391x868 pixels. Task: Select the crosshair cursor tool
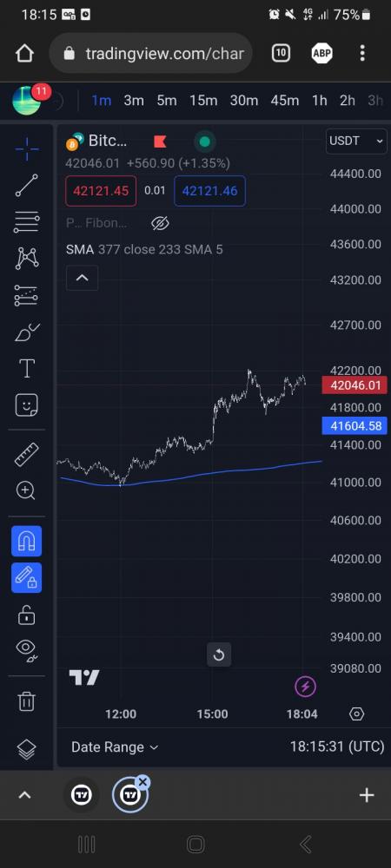(27, 148)
